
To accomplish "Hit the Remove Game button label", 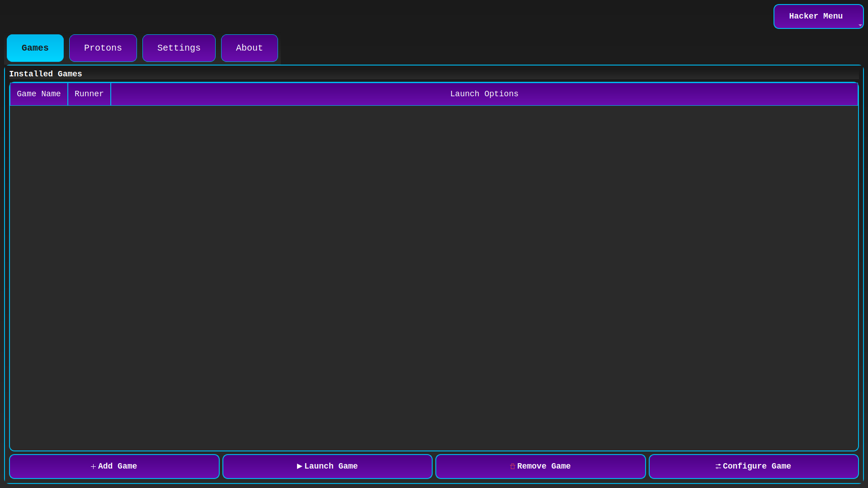I will coord(544,466).
